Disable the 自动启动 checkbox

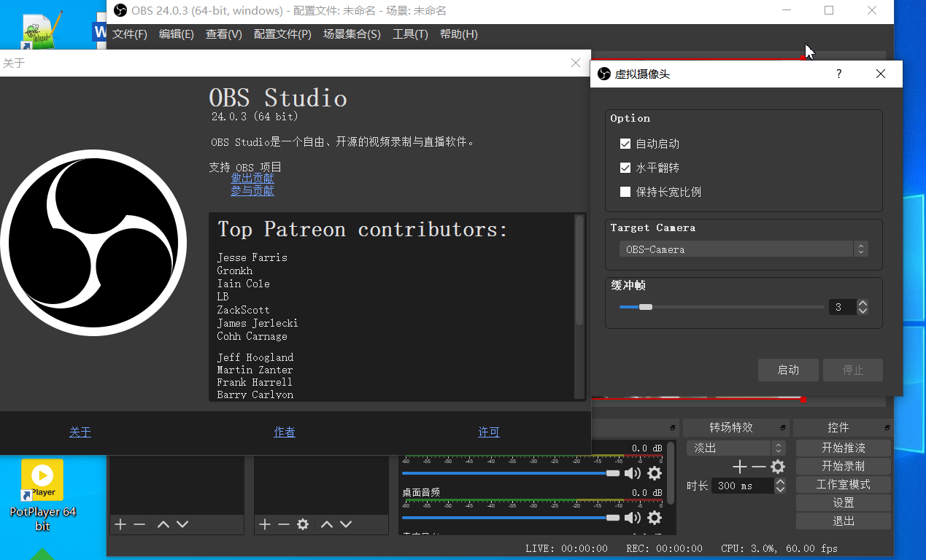pos(625,144)
